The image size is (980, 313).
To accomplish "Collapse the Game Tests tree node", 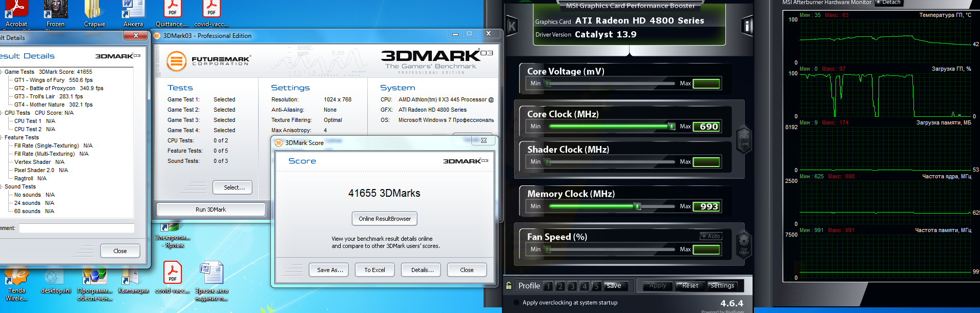I will [x=2, y=72].
